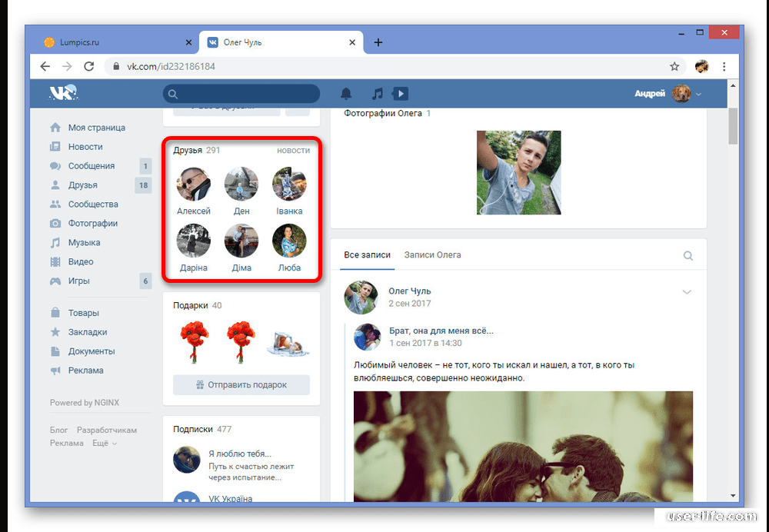This screenshot has width=769, height=532.
Task: Expand the Андрей account dropdown
Action: pos(698,94)
